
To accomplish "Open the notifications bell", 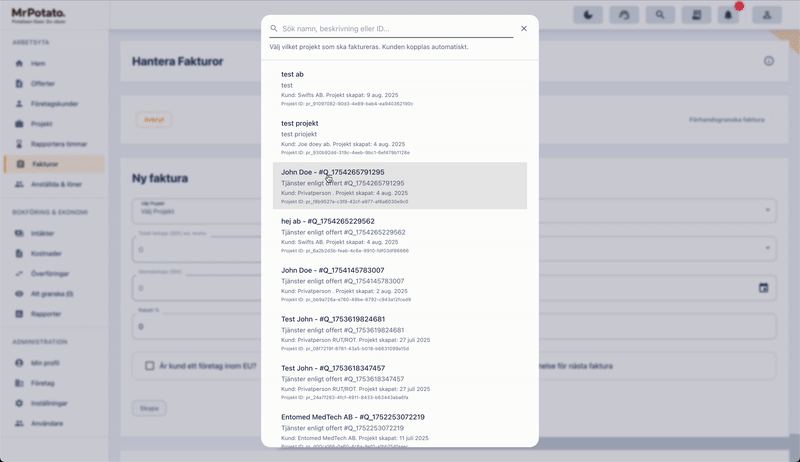I will (x=728, y=15).
